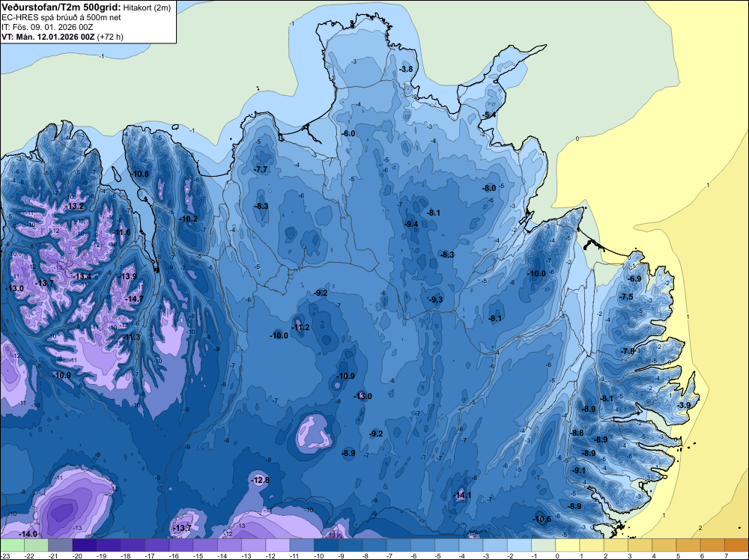Click the -7.7 temperature label
749x560 pixels.
261,169
